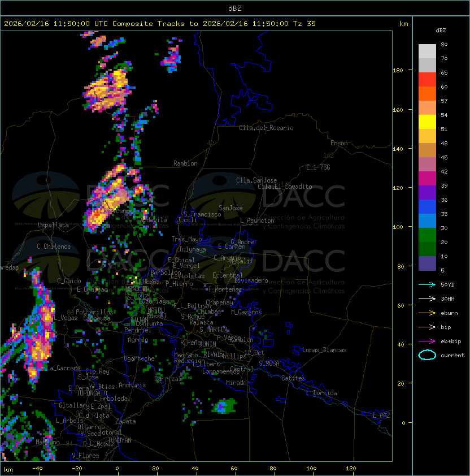The image size is (470, 476).
Task: Click the 'Clla.del_Rosario' map label
Action: coord(266,128)
